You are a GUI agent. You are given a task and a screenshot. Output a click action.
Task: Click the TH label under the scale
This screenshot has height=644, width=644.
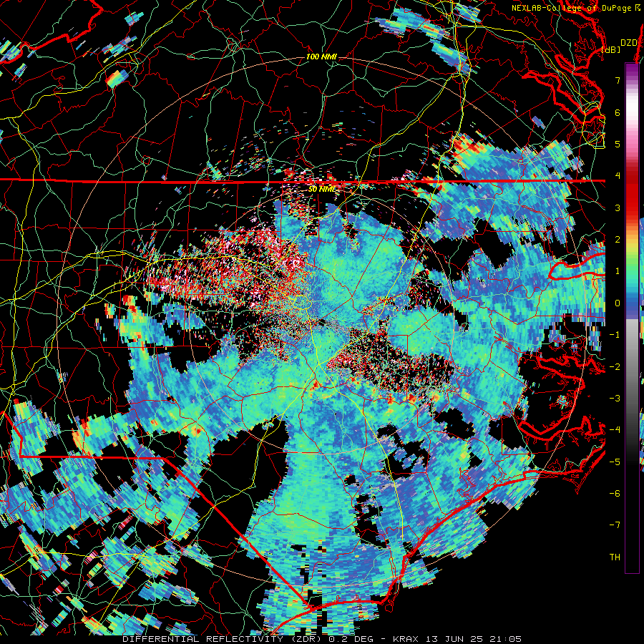(615, 557)
